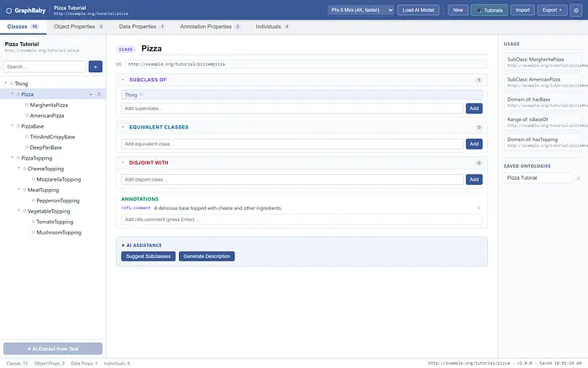Click the plus button beside Search
This screenshot has width=588, height=368.
[95, 66]
